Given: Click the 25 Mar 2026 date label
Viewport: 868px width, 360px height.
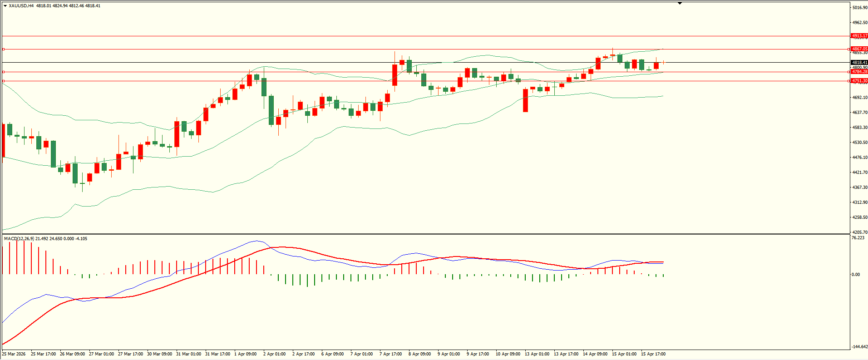Looking at the screenshot, I should point(14,354).
